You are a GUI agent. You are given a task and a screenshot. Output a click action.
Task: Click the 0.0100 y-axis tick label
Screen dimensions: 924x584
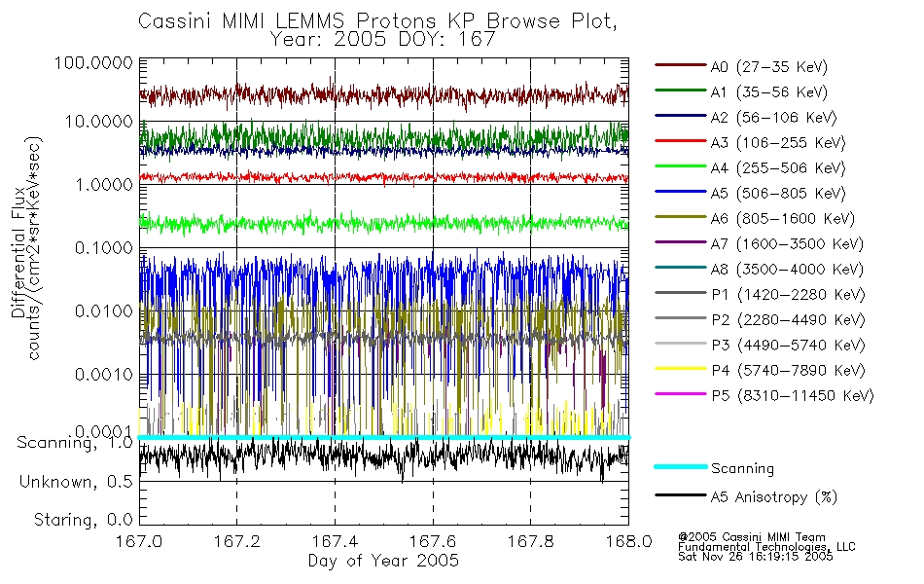pos(104,311)
